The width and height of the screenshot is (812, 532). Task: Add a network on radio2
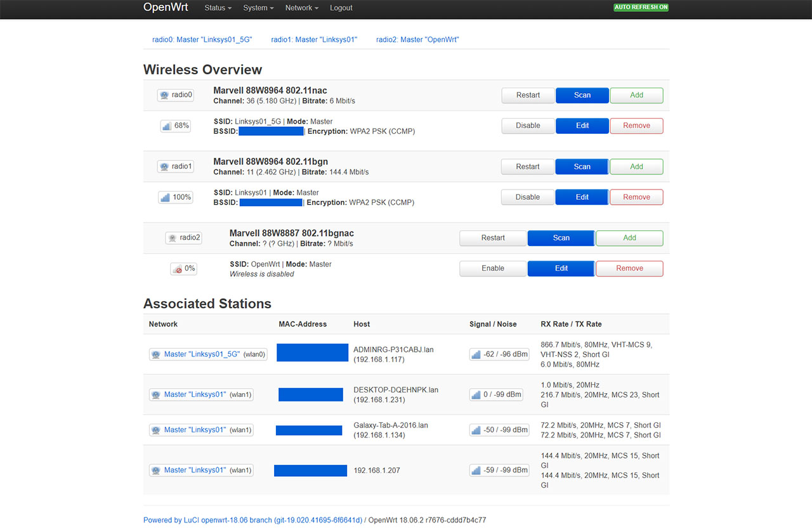coord(630,238)
